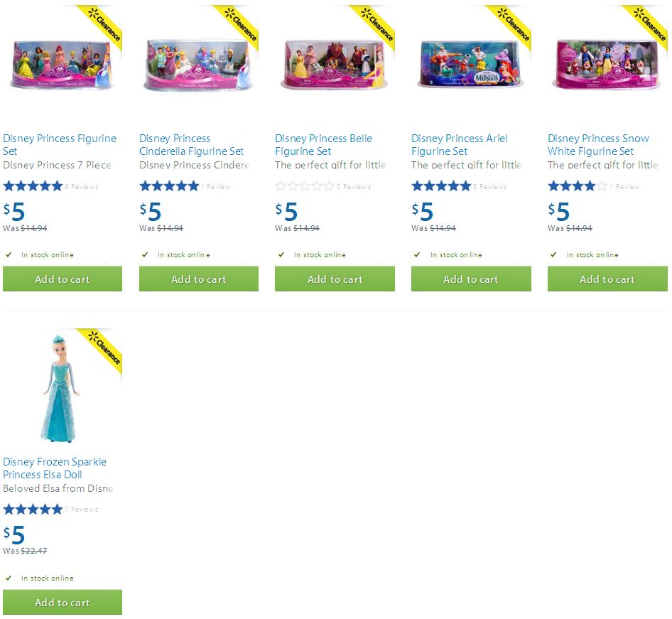Click star rating of Frozen Sparkle Elsa Doll
The height and width of the screenshot is (619, 672).
(x=33, y=510)
